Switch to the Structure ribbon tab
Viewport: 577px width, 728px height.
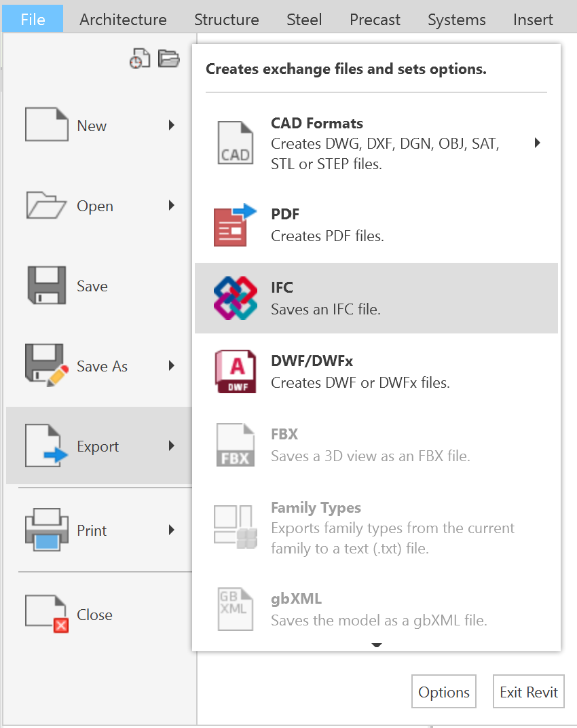tap(227, 20)
